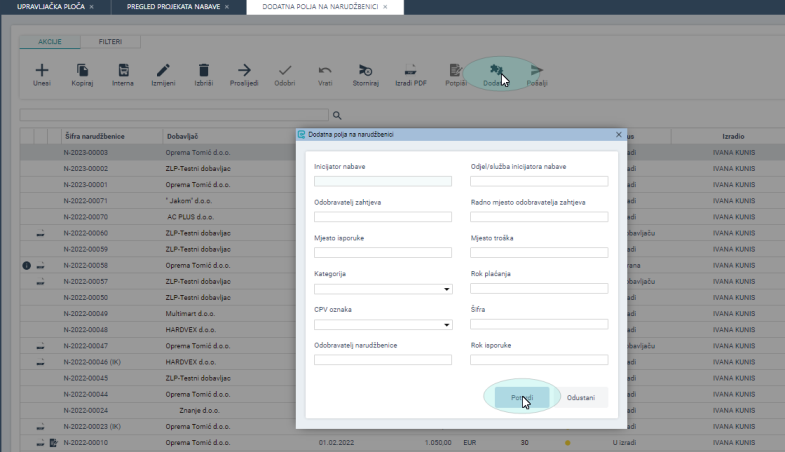
Task: Click the Unesi plus icon
Action: [42, 70]
